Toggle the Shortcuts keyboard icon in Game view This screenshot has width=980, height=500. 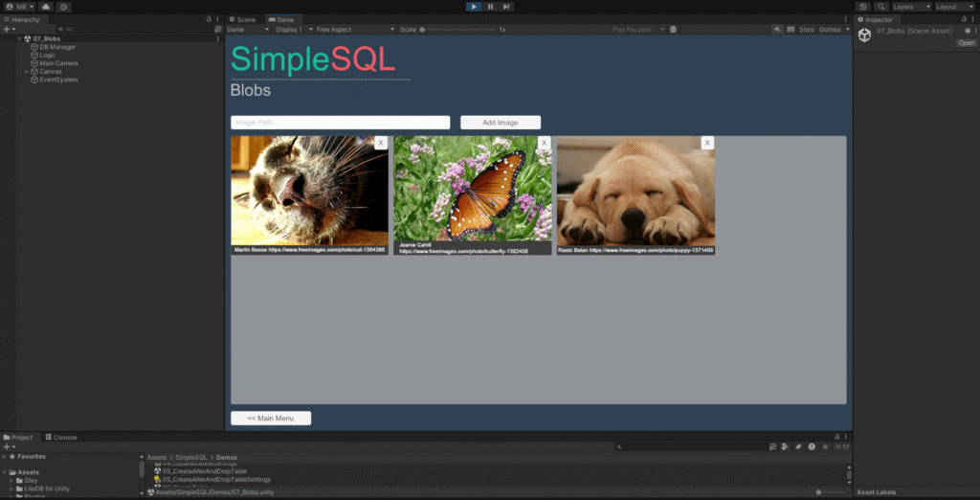[791, 30]
